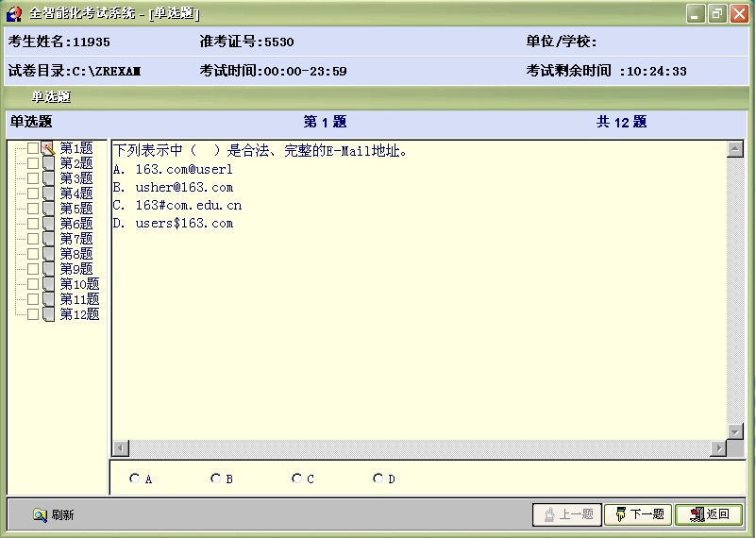Click the document icon beside 第5题
This screenshot has width=756, height=538.
point(48,209)
